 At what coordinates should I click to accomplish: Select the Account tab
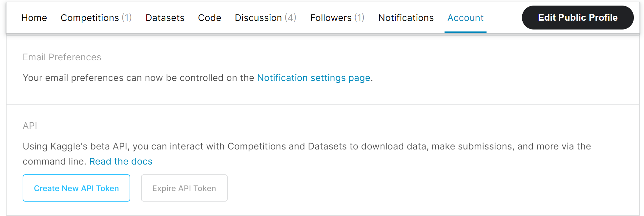(465, 18)
